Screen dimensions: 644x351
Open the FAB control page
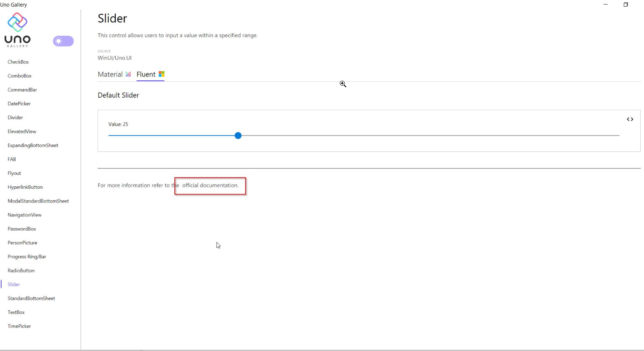(x=12, y=159)
